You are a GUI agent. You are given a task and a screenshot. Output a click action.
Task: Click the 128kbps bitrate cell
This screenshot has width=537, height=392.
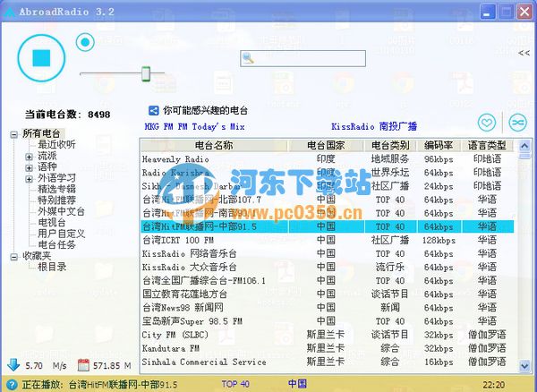click(x=439, y=241)
